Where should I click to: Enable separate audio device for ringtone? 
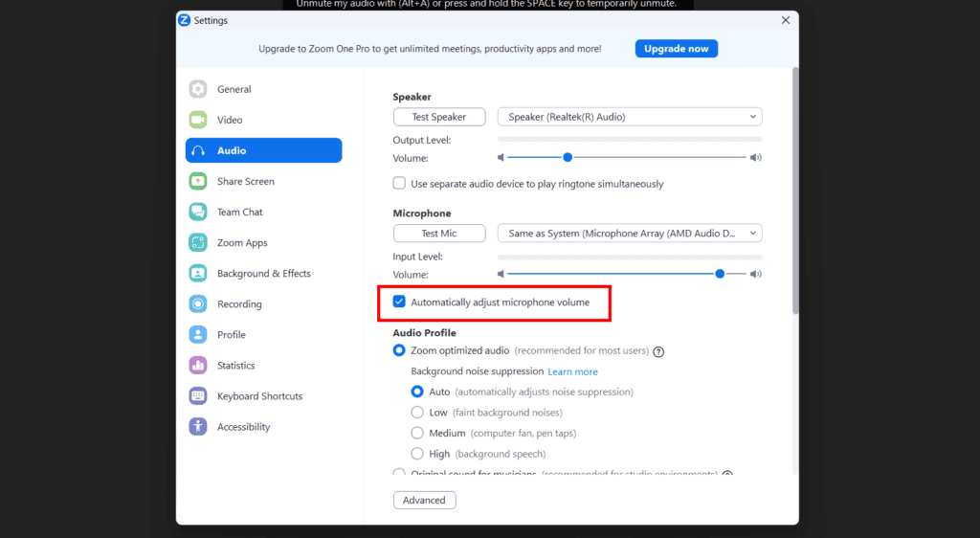click(x=400, y=184)
